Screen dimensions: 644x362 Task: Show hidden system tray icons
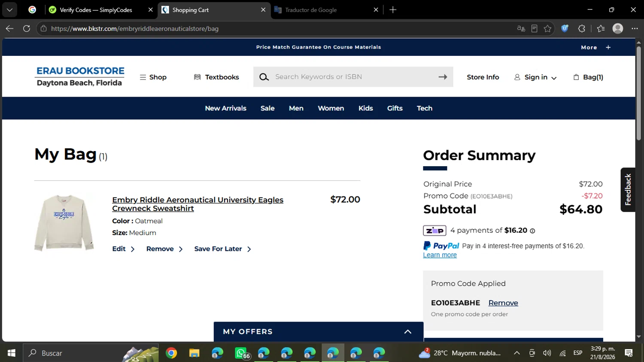pos(517,353)
